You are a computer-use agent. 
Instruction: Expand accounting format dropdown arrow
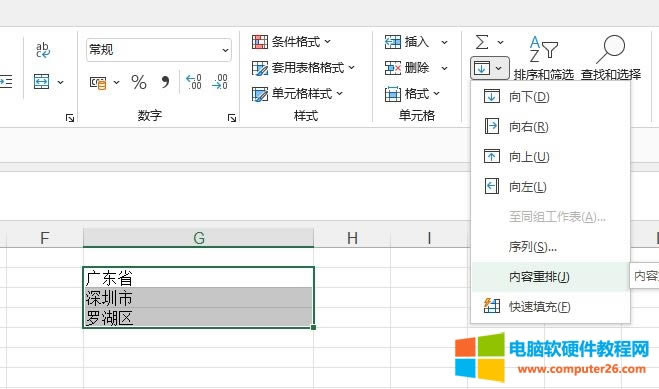pyautogui.click(x=116, y=82)
